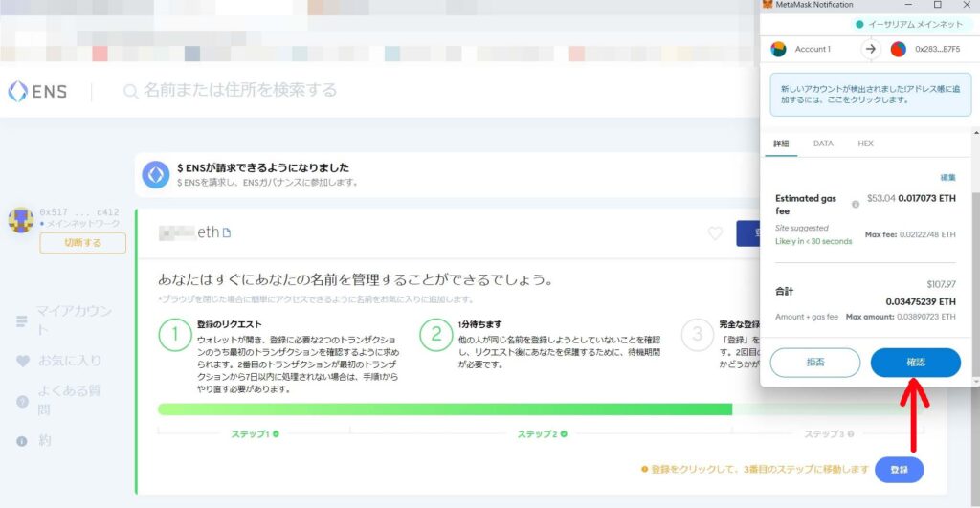Click the 0.017073 ETH gas fee value
The image size is (980, 508).
click(x=926, y=198)
